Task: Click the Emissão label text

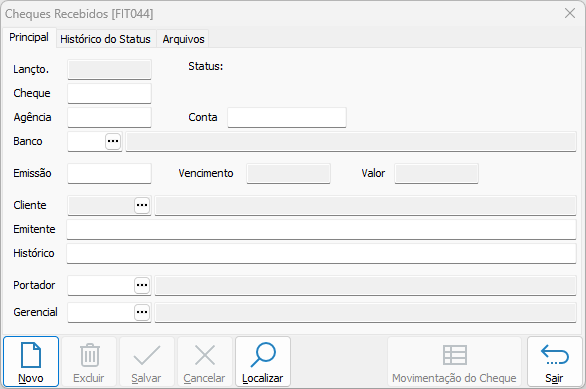Action: (x=32, y=173)
